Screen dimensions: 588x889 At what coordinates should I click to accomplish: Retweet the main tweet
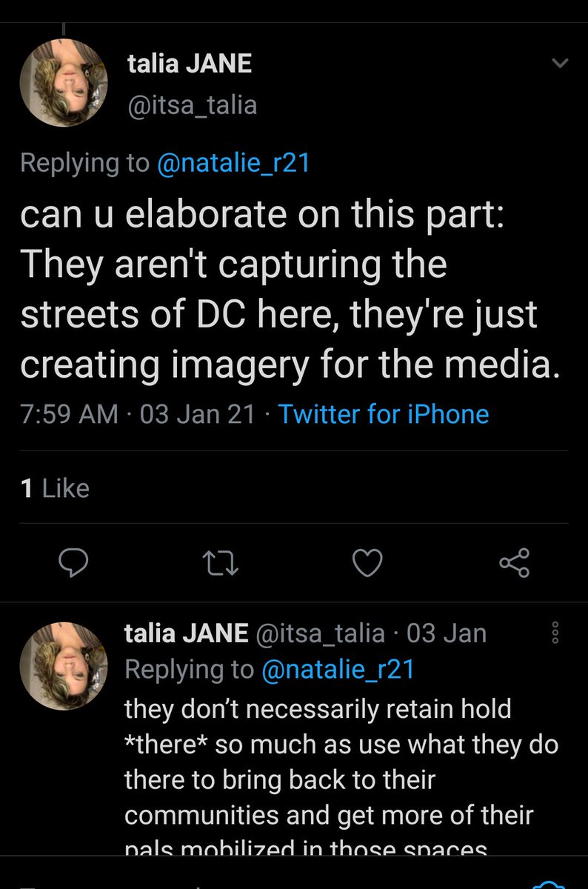point(221,564)
